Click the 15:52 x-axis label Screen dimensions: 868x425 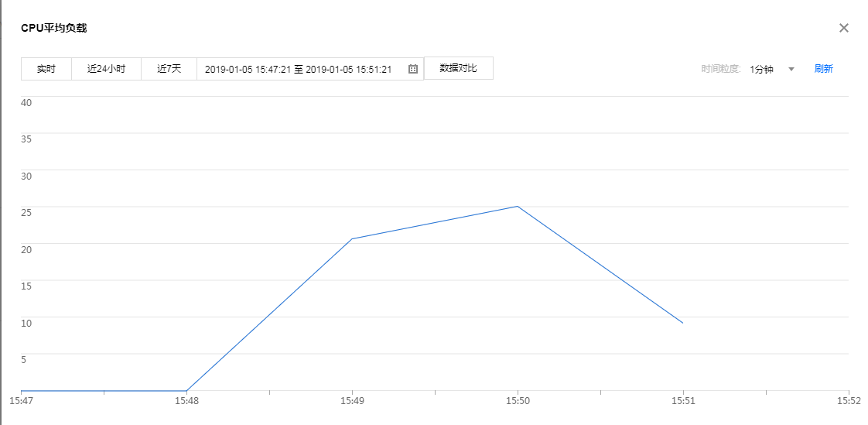(x=848, y=402)
